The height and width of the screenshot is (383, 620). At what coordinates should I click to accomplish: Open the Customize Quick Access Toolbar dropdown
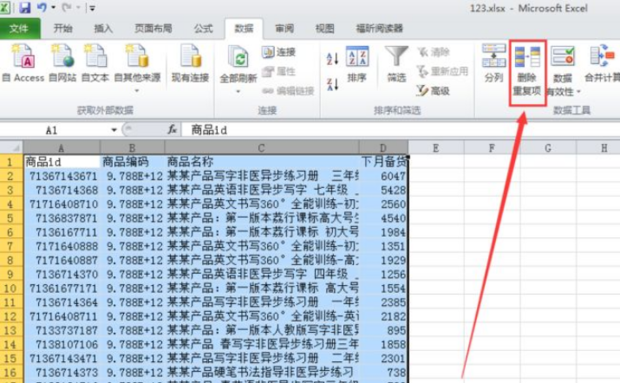point(92,8)
